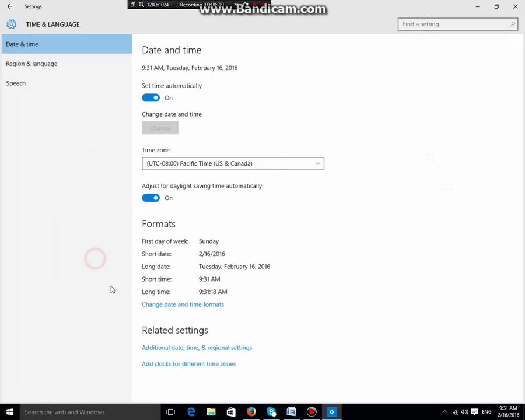Click the Search the web and Windows box
The width and height of the screenshot is (525, 420).
(90, 412)
